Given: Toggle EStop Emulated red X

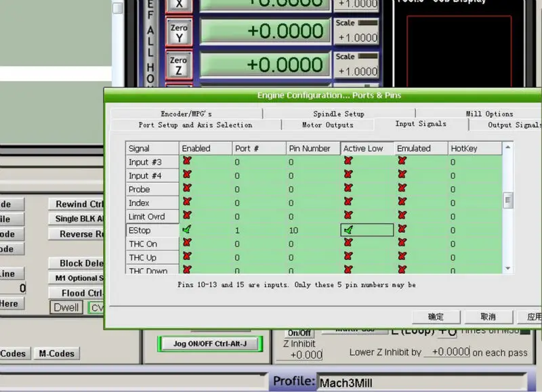Looking at the screenshot, I should point(402,229).
